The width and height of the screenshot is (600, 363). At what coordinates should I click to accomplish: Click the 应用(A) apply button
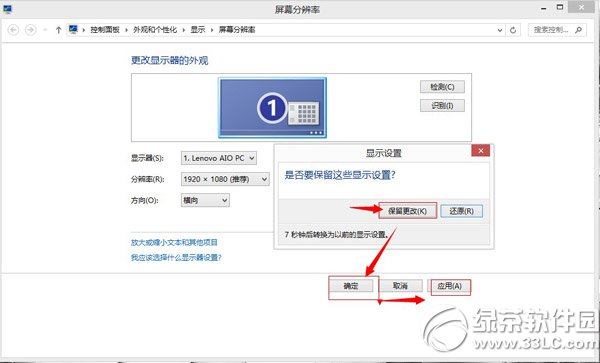click(450, 286)
